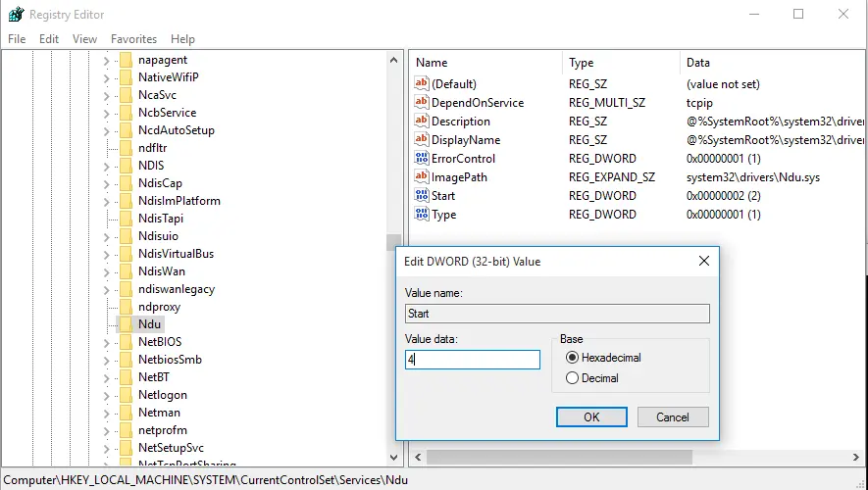Expand the NcaSvc key
The width and height of the screenshot is (868, 490).
(106, 96)
